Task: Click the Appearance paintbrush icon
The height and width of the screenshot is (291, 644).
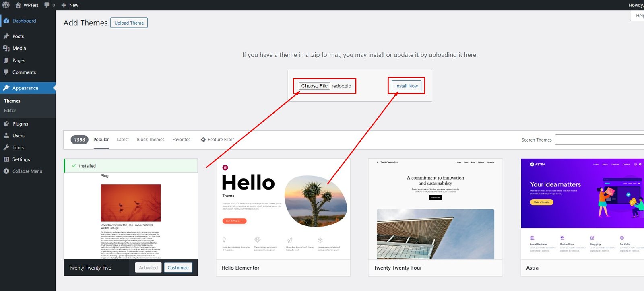Action: click(x=6, y=88)
